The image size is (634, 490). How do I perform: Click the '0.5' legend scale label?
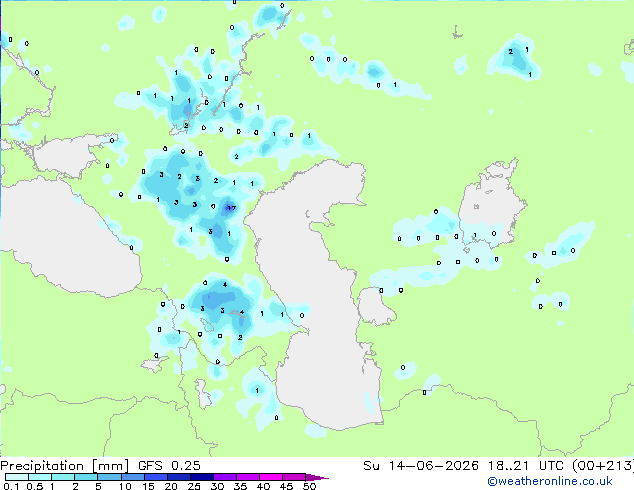pos(34,486)
